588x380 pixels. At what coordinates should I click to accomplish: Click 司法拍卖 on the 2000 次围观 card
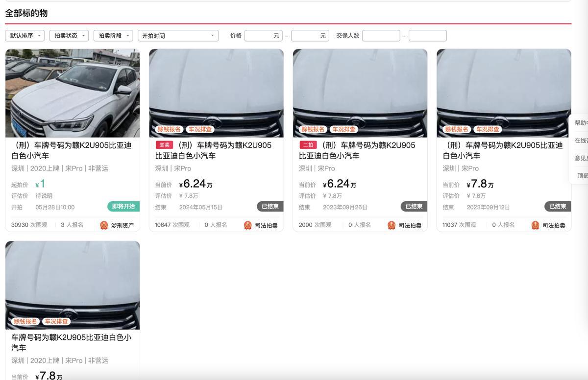click(x=410, y=225)
